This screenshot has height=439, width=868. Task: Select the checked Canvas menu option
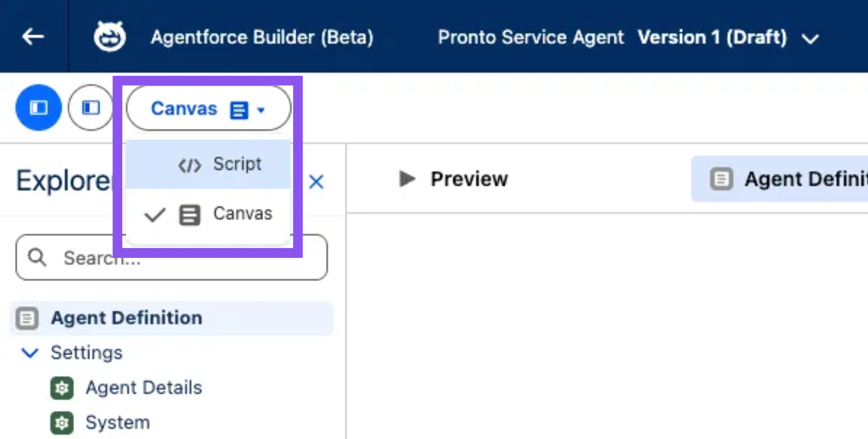click(242, 214)
